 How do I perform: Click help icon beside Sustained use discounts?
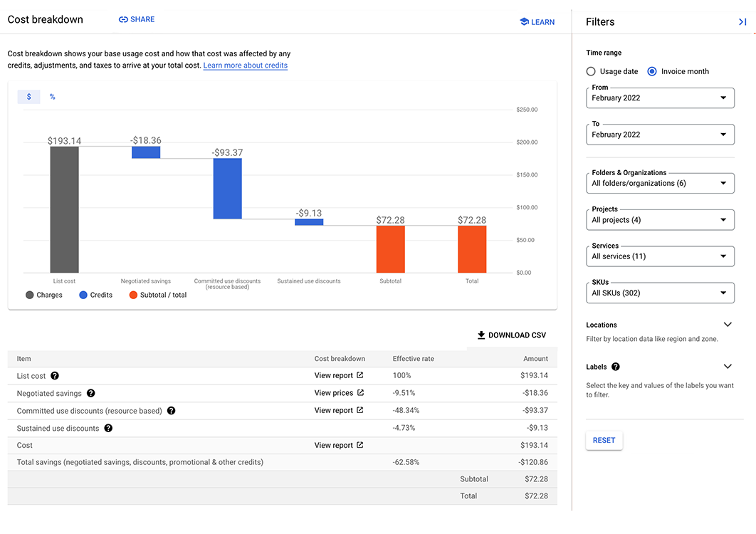pyautogui.click(x=108, y=428)
